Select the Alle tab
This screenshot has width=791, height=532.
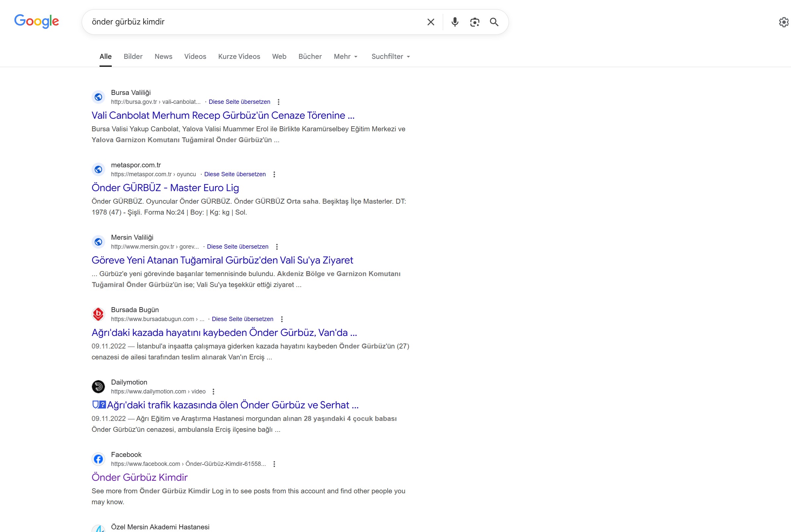pos(105,57)
